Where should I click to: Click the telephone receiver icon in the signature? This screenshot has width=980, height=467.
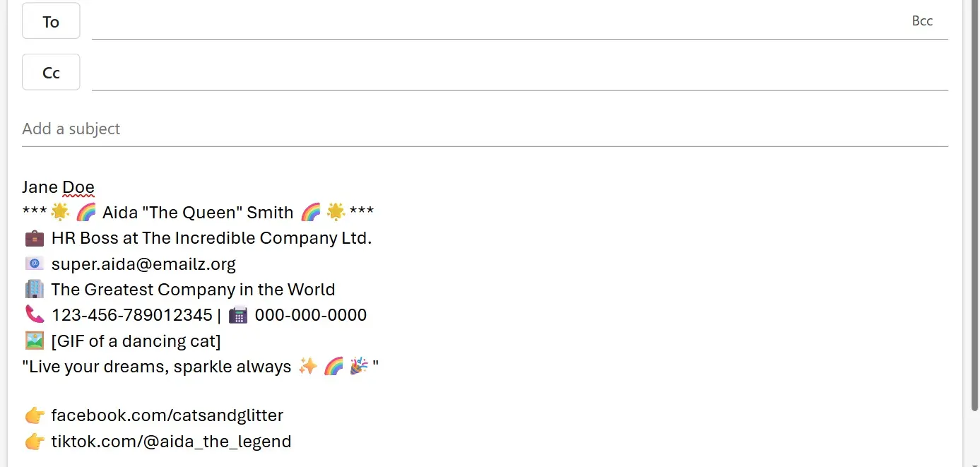(x=34, y=314)
